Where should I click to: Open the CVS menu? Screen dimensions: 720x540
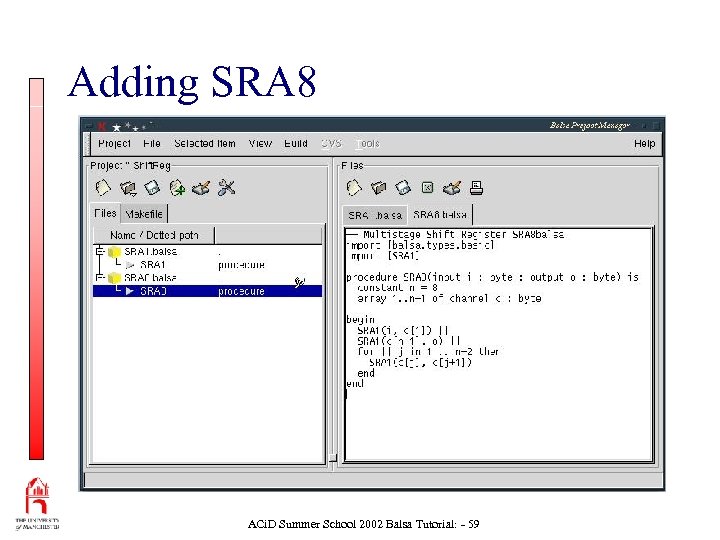pyautogui.click(x=332, y=144)
